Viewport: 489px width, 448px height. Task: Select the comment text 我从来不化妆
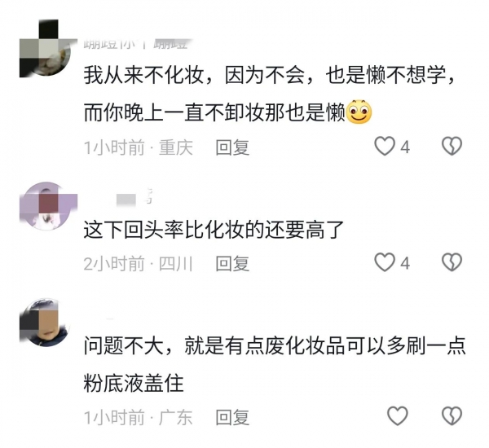click(x=143, y=76)
